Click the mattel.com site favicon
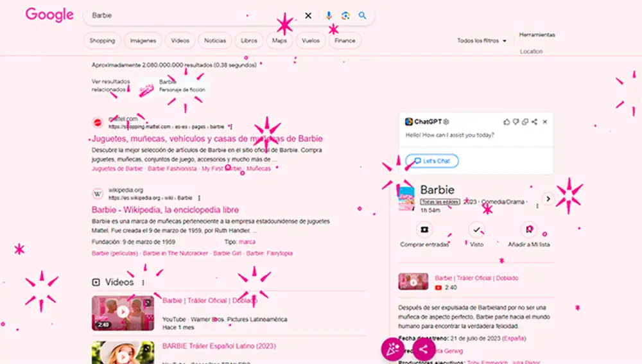Screen dimensions: 642x364 pyautogui.click(x=98, y=123)
